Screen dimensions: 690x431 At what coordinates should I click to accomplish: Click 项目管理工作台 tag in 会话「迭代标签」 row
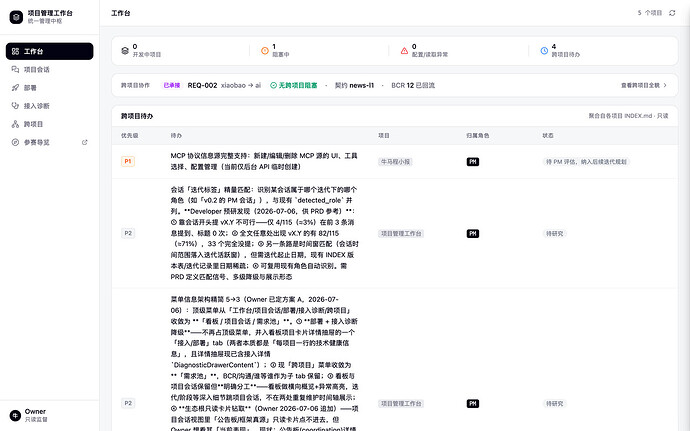pyautogui.click(x=401, y=233)
